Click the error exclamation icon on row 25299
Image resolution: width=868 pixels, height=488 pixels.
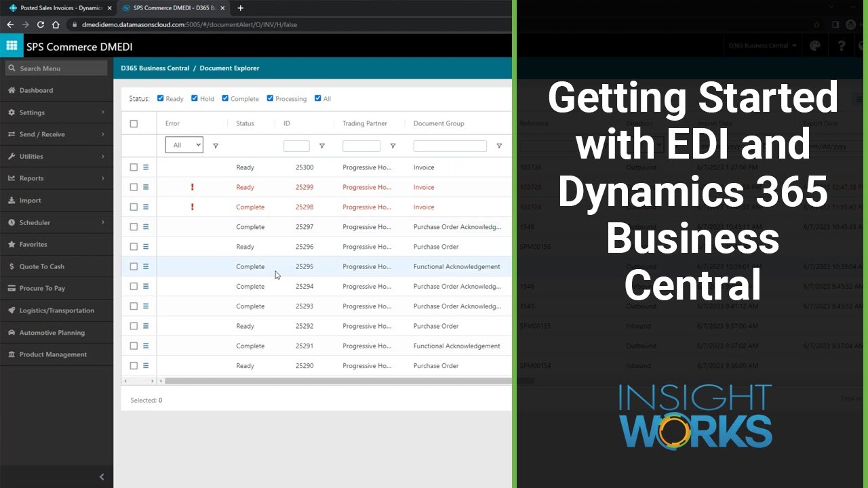[x=193, y=187]
